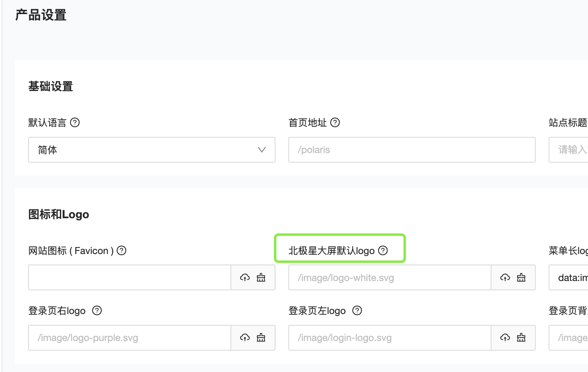588x372 pixels.
Task: Click the 登录页右logo label
Action: coord(57,311)
